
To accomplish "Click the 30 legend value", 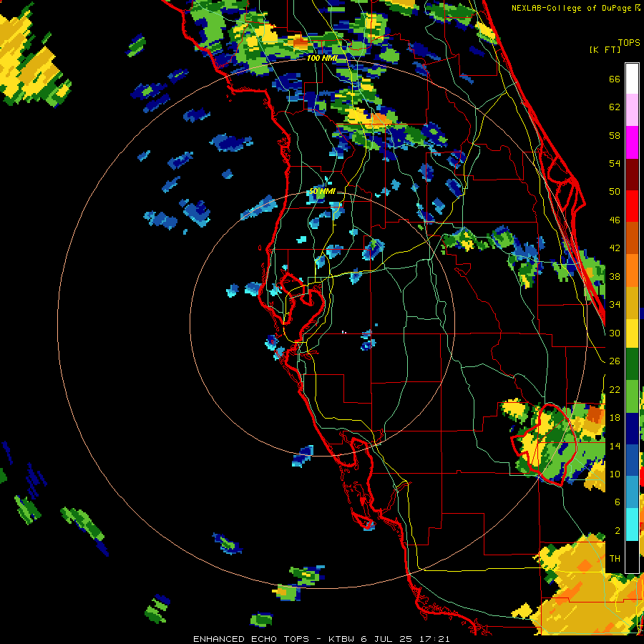I will pyautogui.click(x=615, y=333).
